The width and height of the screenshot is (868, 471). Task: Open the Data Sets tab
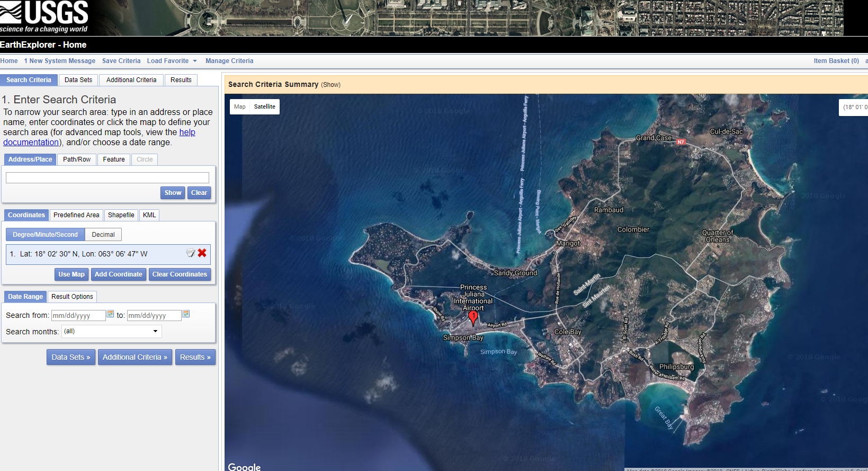[78, 80]
